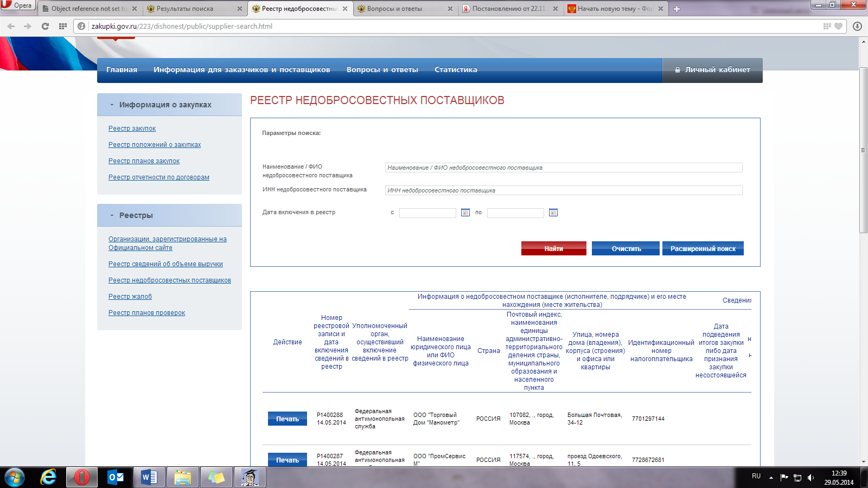Open the Speed Dial grid icon
The image size is (868, 488).
[63, 26]
